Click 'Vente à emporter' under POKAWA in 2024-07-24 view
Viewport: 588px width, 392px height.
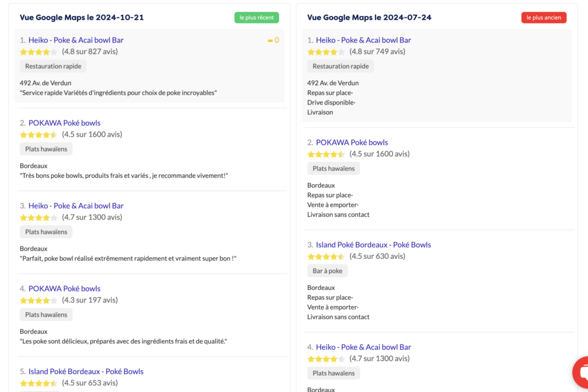[x=332, y=205]
